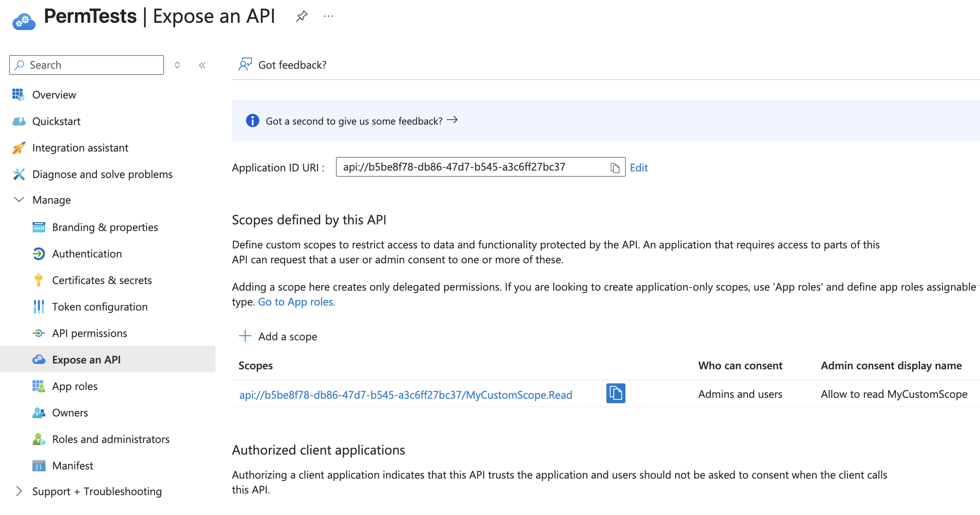Image resolution: width=980 pixels, height=515 pixels.
Task: Expand Support + Troubleshooting
Action: [19, 491]
